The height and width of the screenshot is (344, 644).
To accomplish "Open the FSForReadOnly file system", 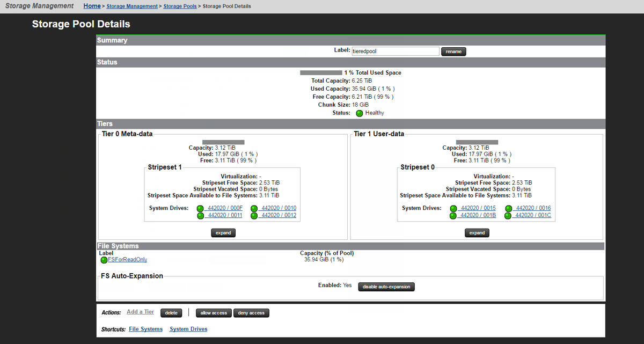I will coord(128,260).
